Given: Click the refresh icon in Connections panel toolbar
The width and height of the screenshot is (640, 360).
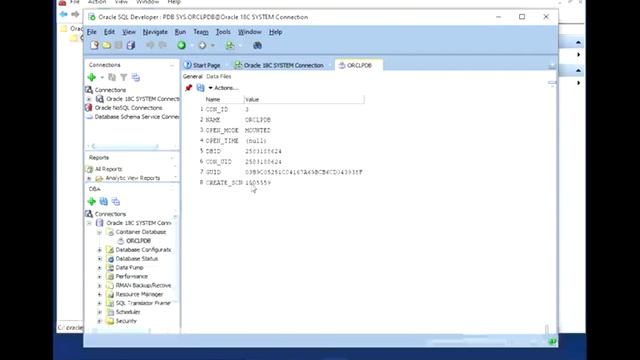Looking at the screenshot, I should point(112,77).
